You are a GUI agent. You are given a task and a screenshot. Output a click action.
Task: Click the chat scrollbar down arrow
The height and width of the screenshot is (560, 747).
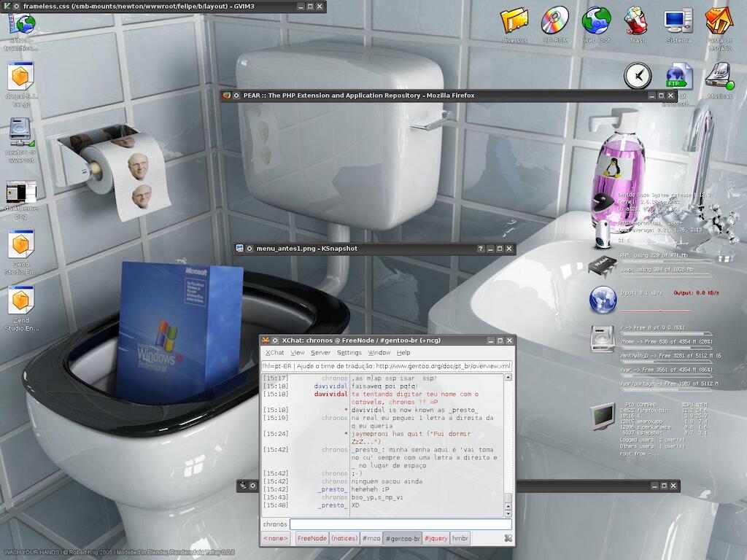[x=508, y=510]
